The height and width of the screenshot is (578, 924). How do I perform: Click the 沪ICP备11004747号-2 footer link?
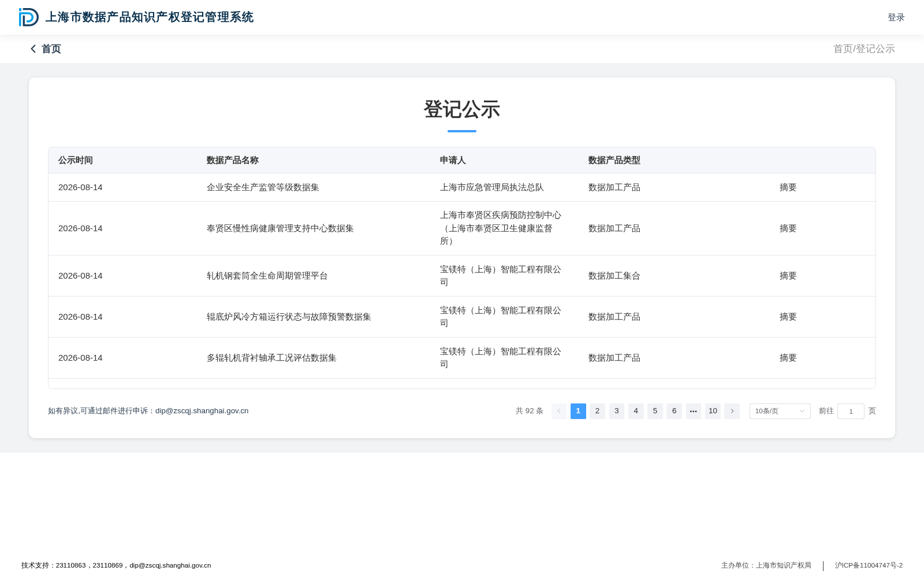coord(869,565)
